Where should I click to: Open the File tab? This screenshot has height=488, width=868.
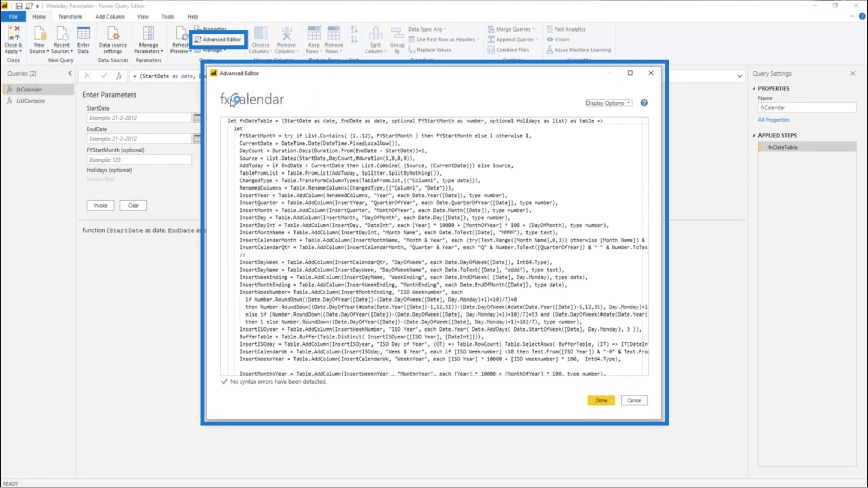(x=13, y=17)
